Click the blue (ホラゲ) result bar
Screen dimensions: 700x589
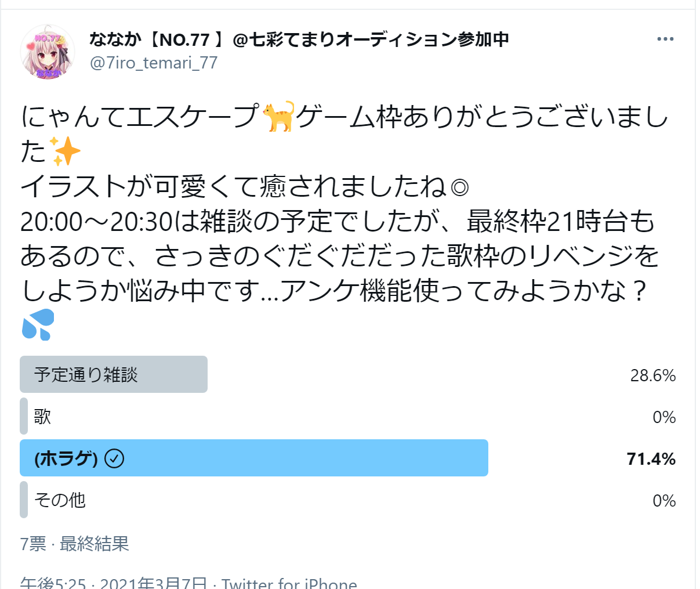click(x=290, y=458)
